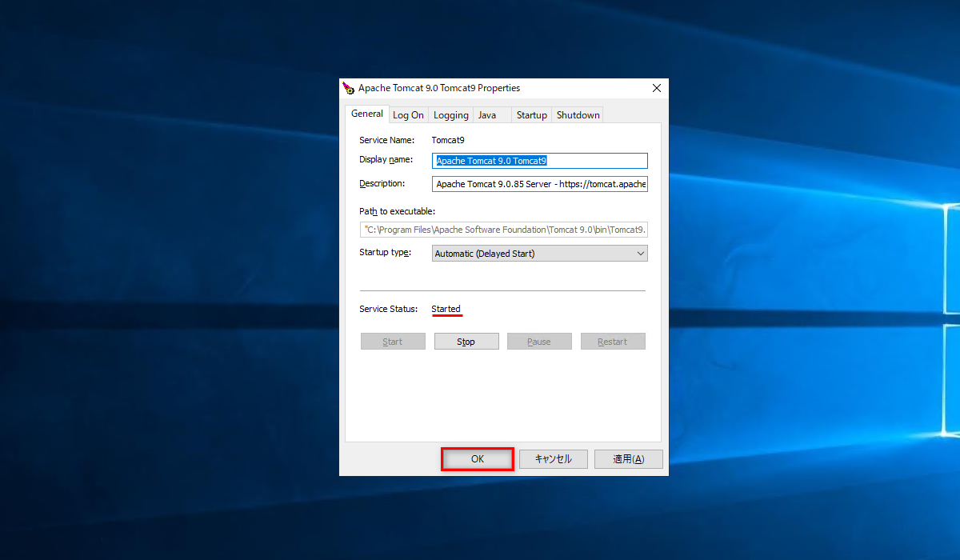Click the Startup type label
Screen dimensions: 960x560
385,253
